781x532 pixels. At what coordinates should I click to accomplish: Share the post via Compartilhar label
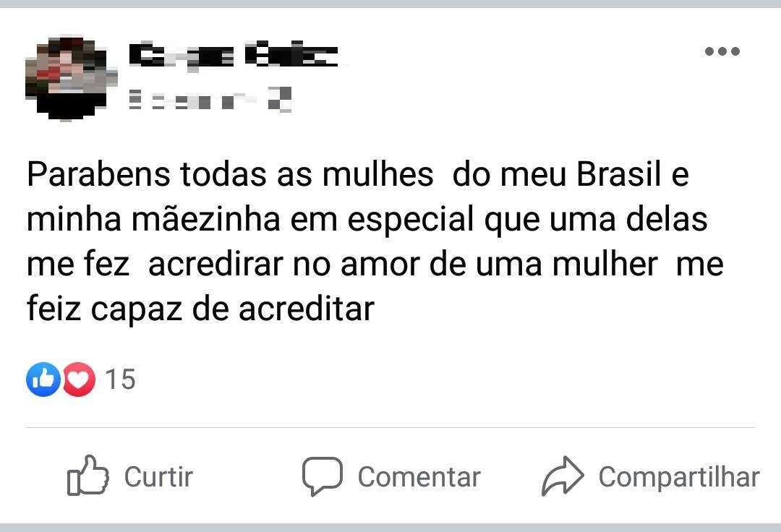(x=679, y=477)
